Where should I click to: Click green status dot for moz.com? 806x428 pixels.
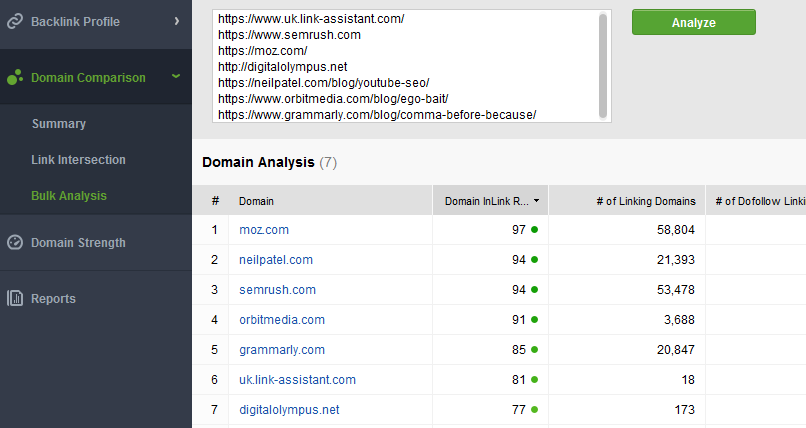tap(535, 230)
